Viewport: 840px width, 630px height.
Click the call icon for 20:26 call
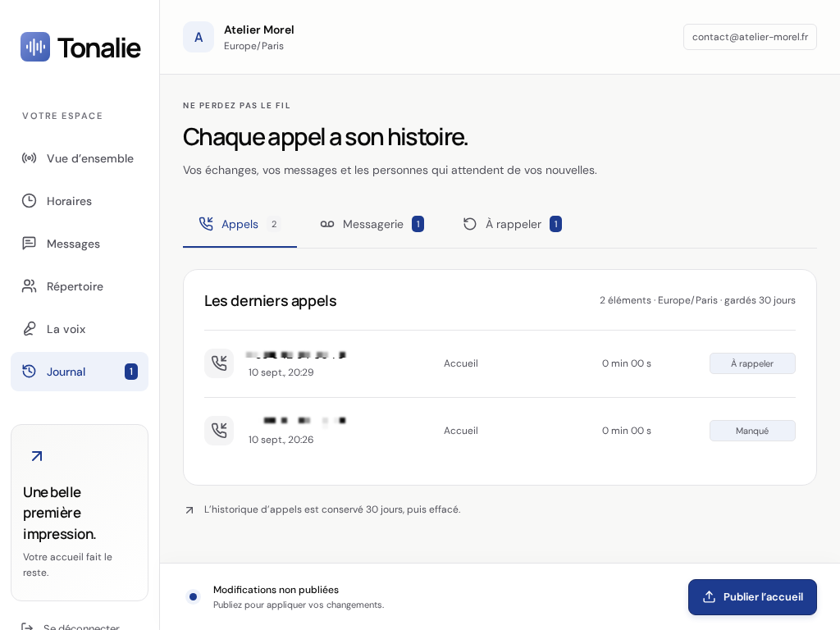click(x=219, y=431)
